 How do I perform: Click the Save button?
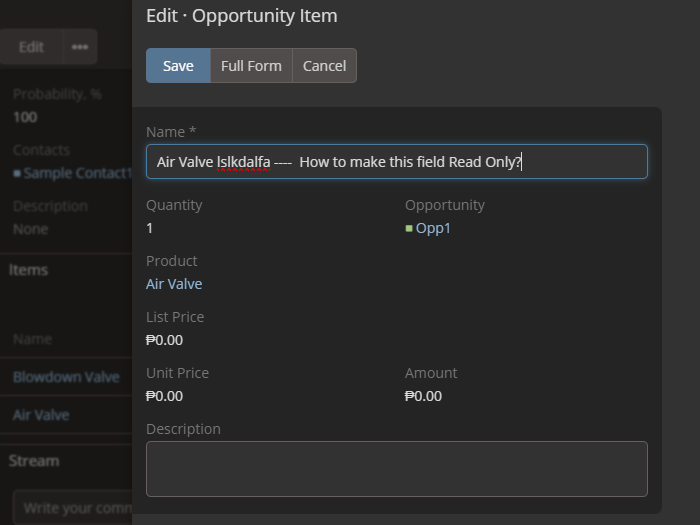point(178,66)
